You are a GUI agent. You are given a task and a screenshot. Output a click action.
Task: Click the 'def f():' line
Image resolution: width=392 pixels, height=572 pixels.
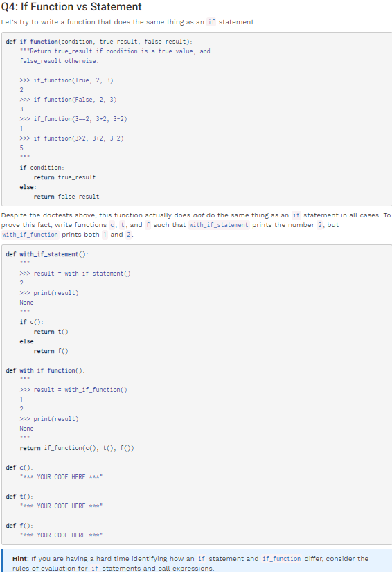coord(19,526)
